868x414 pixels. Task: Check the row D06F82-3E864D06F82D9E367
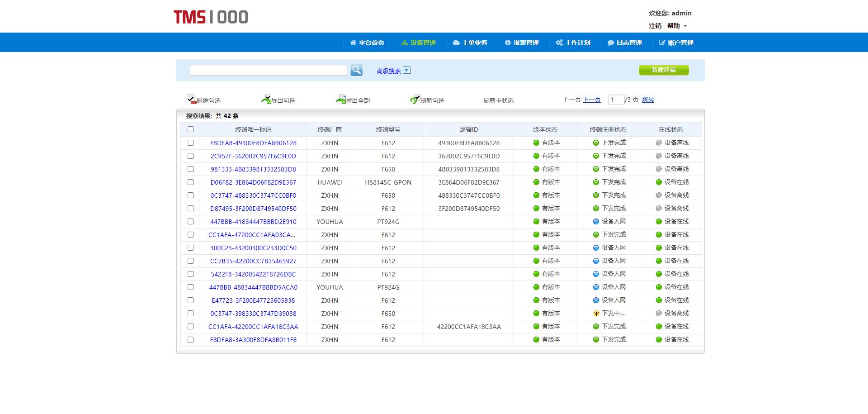pyautogui.click(x=190, y=182)
